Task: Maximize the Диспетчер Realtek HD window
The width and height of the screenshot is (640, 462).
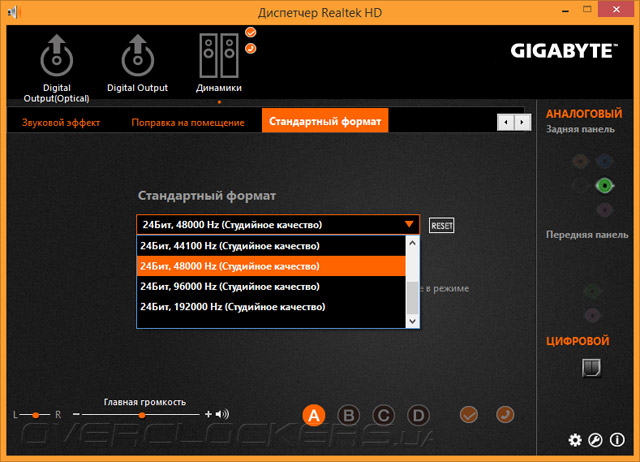Action: (x=587, y=10)
